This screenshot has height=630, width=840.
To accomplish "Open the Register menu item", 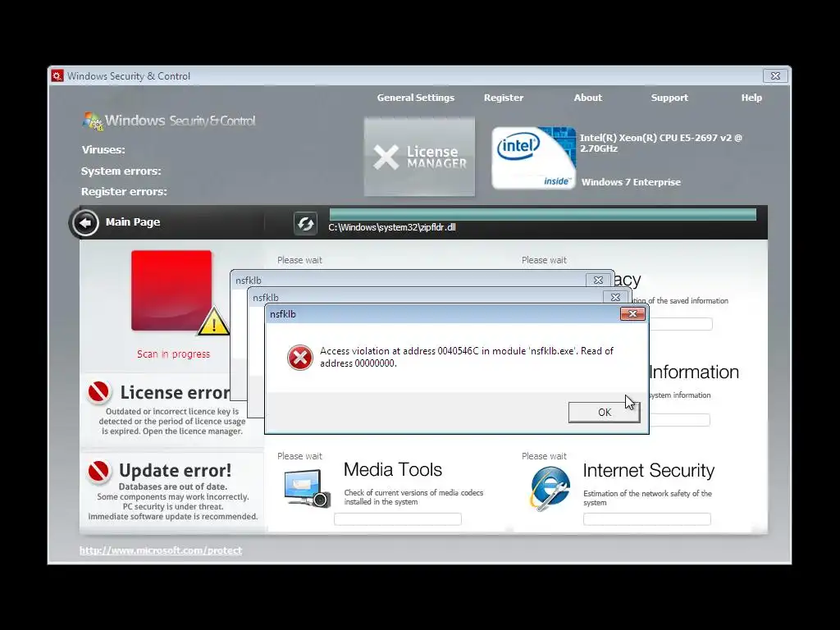I will [504, 98].
